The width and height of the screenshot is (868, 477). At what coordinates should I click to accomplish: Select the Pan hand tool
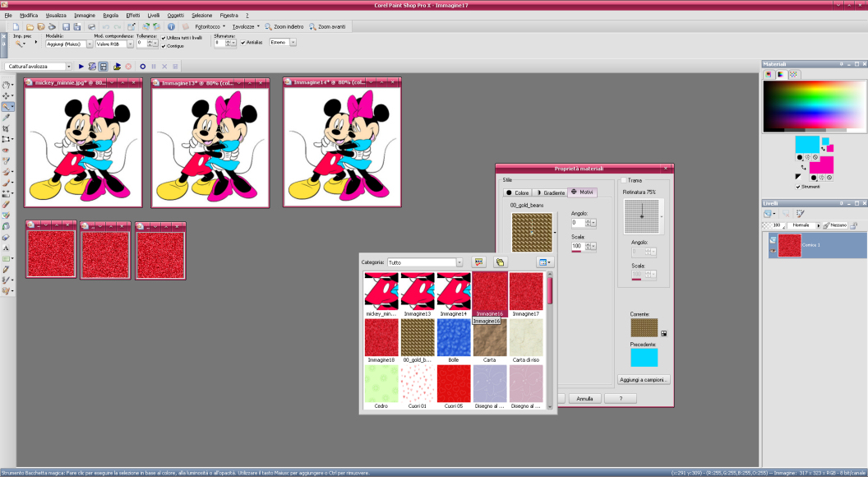7,85
